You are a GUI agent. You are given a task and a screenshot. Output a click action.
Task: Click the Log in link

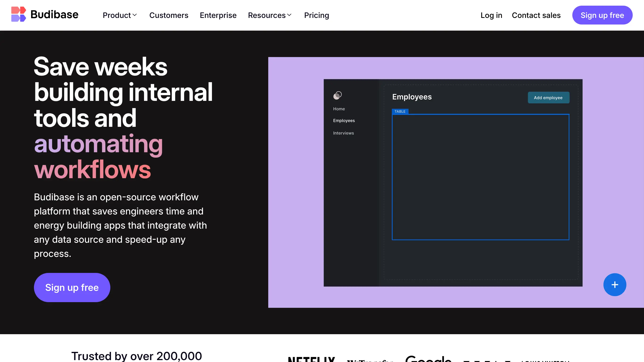coord(491,15)
